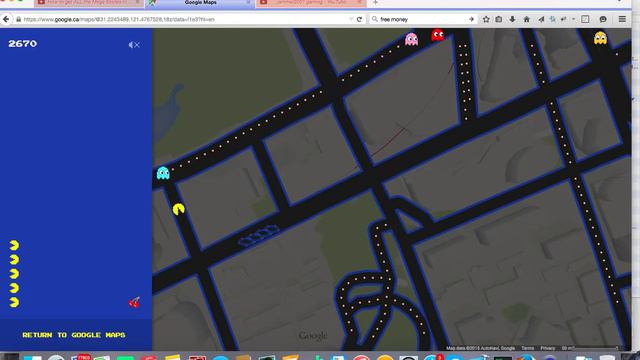Click the yellow Pac-Man character on the road
Screen dimensions: 640x360
click(178, 209)
